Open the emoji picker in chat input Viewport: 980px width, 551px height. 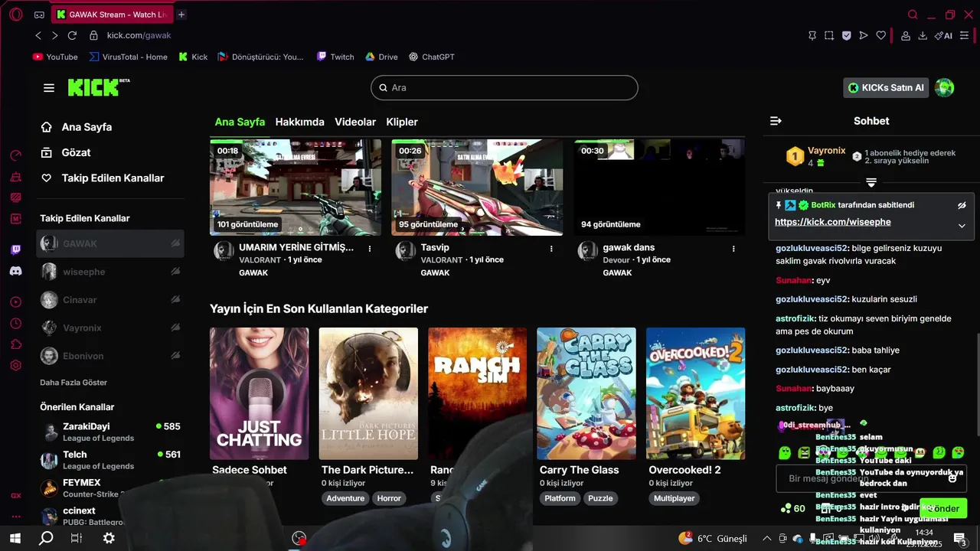click(x=952, y=478)
